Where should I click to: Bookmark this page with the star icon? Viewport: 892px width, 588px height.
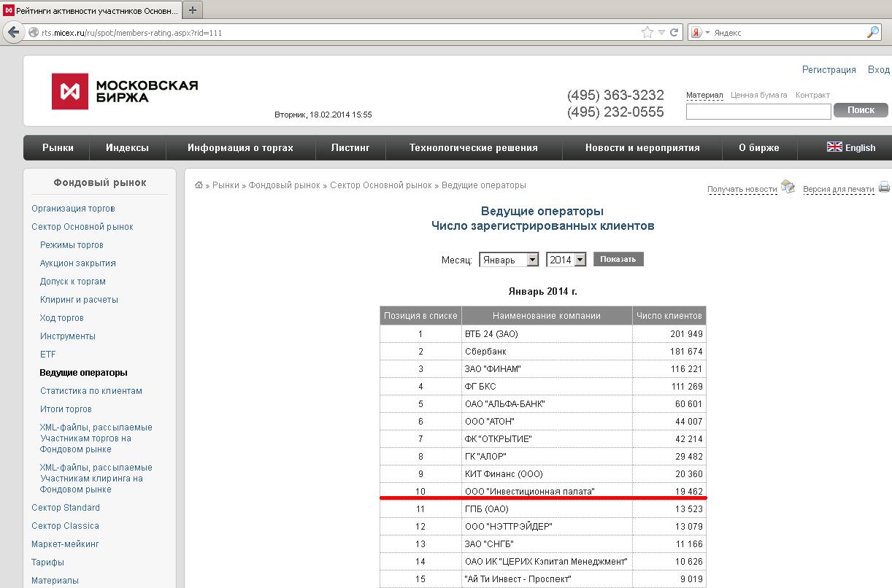point(647,32)
